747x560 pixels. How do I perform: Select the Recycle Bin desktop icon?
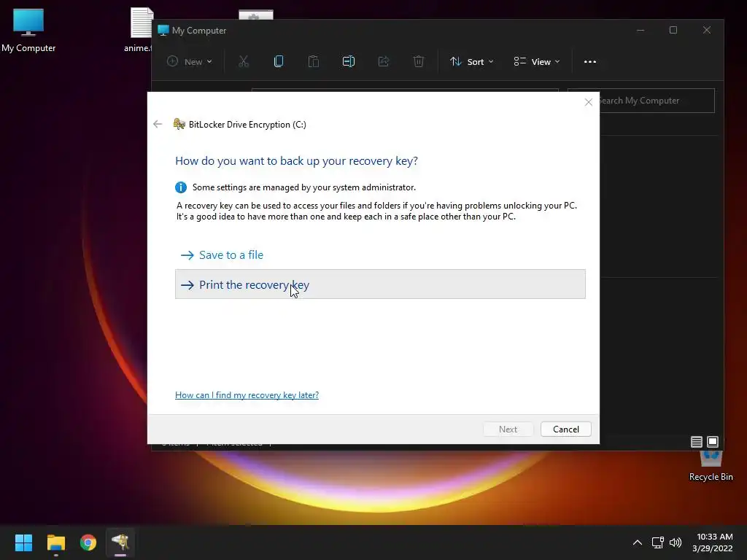coord(711,464)
